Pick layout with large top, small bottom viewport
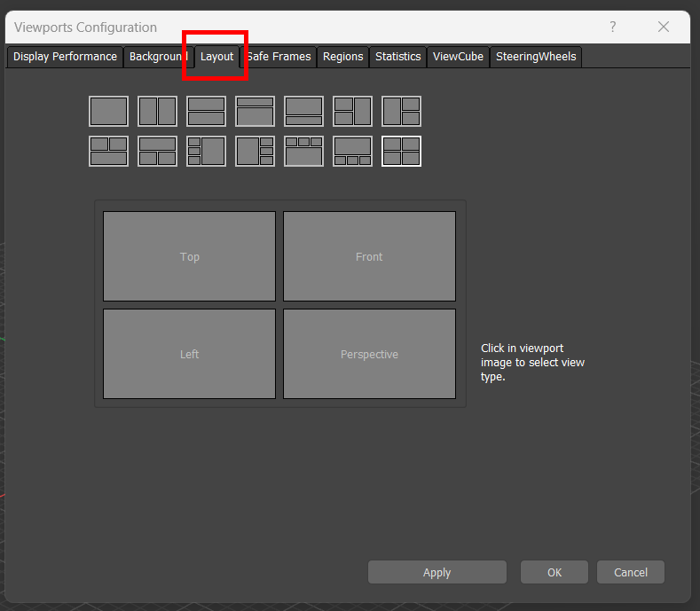The width and height of the screenshot is (700, 611). tap(303, 111)
